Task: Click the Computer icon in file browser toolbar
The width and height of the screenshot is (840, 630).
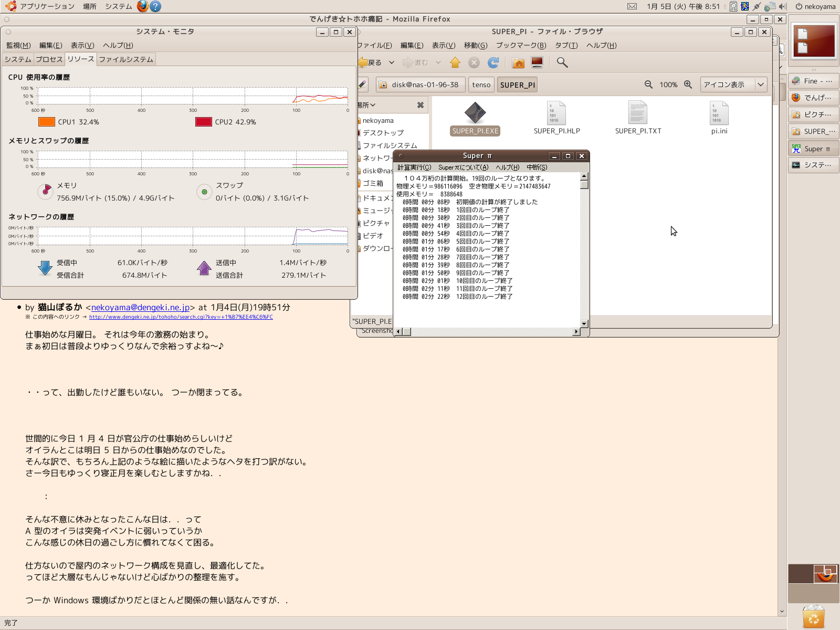Action: pos(537,63)
